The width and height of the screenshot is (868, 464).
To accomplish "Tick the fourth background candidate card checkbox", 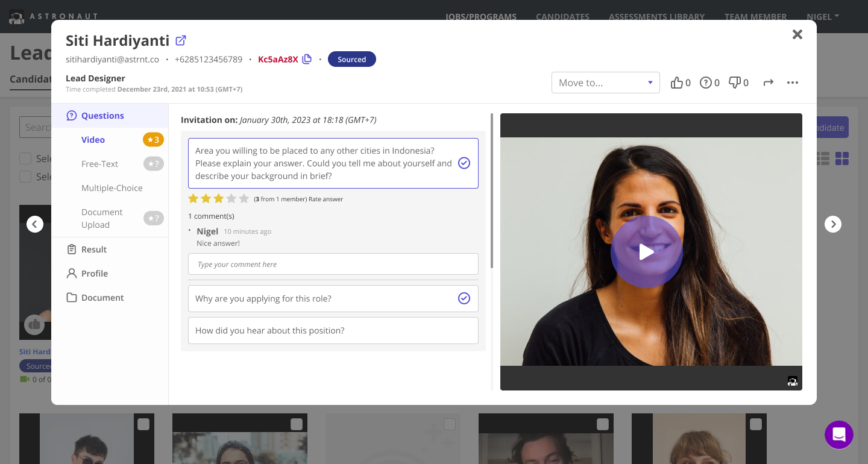I will [x=603, y=424].
